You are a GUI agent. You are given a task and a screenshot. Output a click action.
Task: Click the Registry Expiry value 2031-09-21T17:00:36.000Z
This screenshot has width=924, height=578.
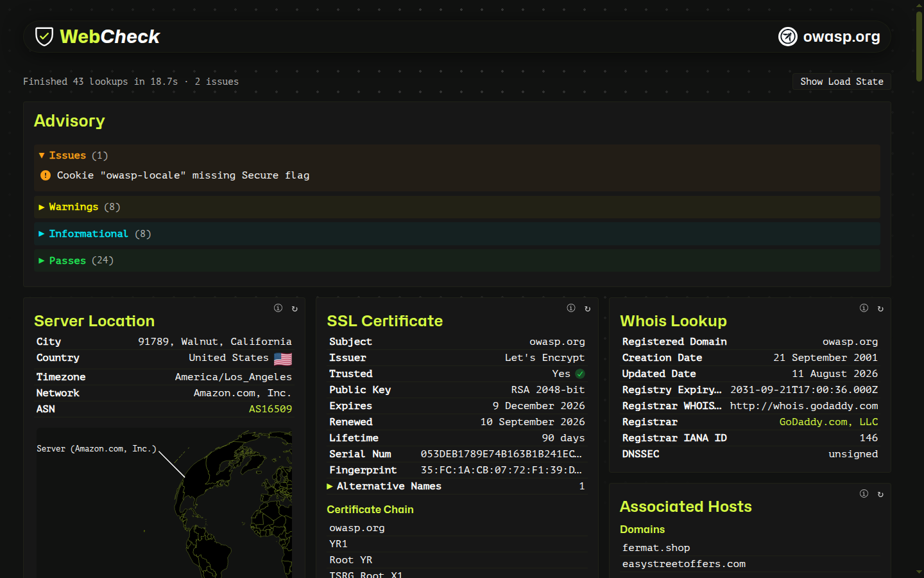click(x=804, y=390)
